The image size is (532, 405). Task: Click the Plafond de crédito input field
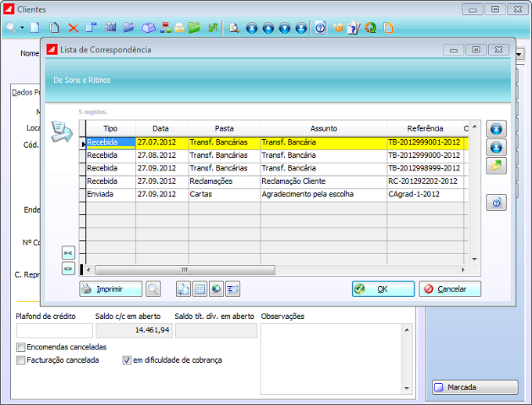coord(54,331)
